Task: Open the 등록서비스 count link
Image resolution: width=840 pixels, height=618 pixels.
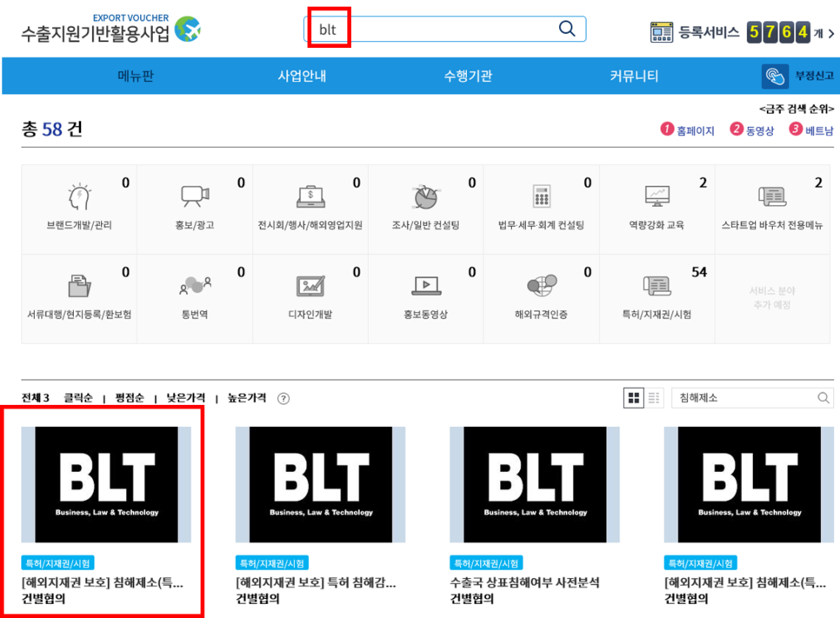Action: [x=713, y=30]
